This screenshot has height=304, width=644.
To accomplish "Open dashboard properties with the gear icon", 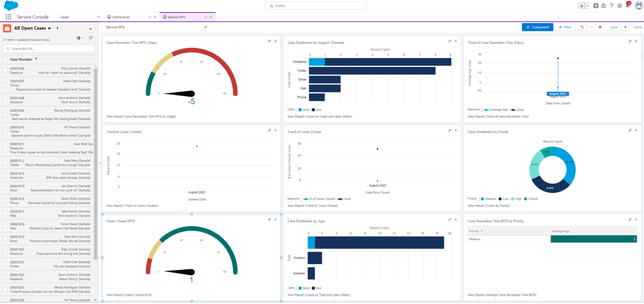I will coord(600,27).
